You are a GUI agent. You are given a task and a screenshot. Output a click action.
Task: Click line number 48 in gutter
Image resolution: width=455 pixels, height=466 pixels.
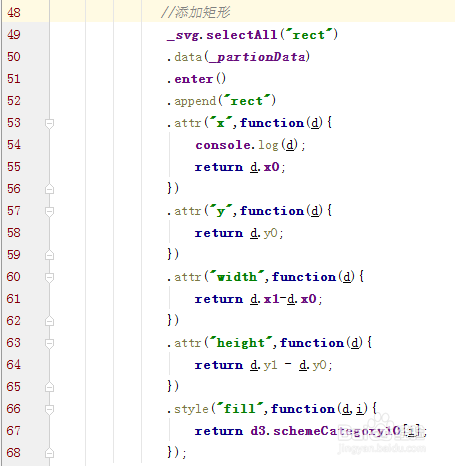pos(14,13)
